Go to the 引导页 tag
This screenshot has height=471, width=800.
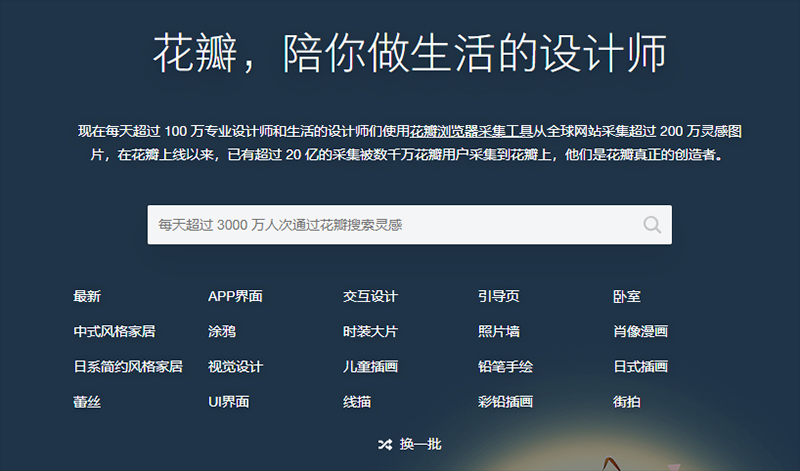[498, 296]
